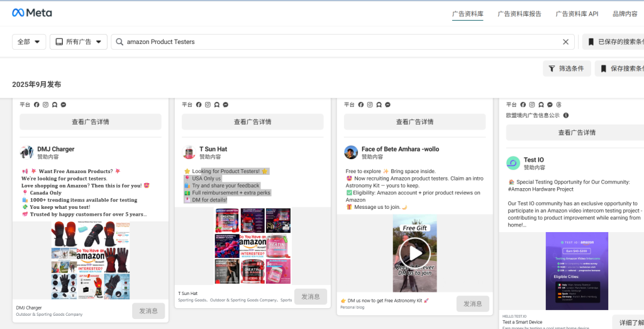Play the Free Gift video ad
The image size is (644, 329).
point(414,254)
